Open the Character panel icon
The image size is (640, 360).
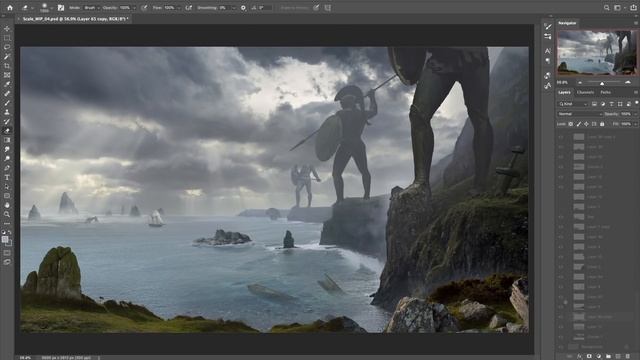(548, 51)
